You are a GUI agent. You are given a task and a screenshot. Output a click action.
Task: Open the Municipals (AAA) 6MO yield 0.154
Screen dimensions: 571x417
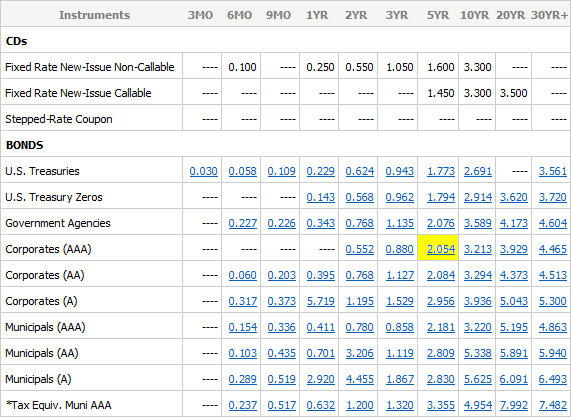pyautogui.click(x=243, y=327)
